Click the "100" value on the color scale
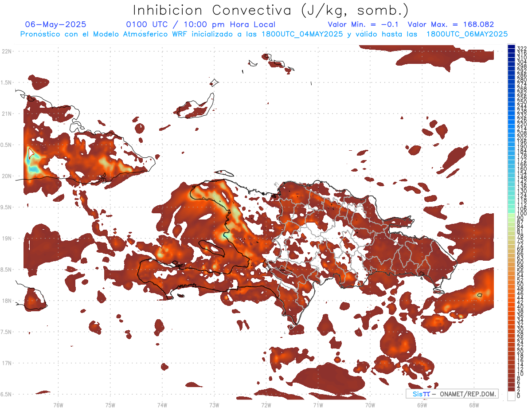Image resolution: width=532 pixels, height=411 pixels. pyautogui.click(x=522, y=214)
